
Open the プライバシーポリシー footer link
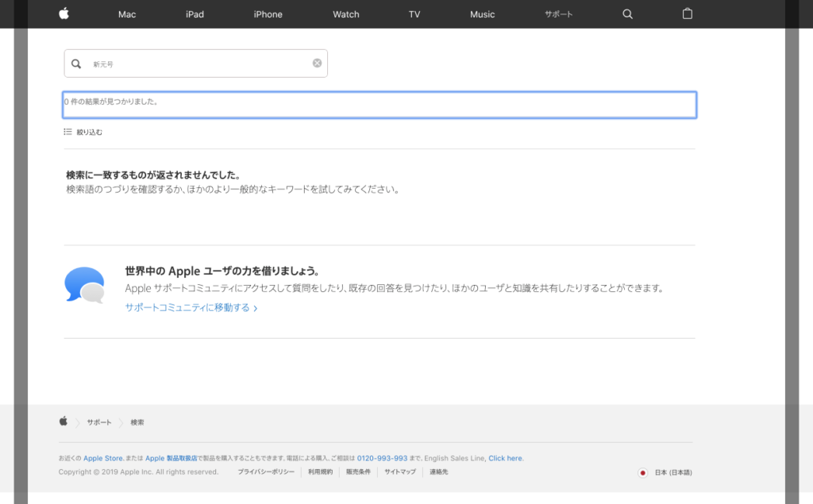(266, 471)
